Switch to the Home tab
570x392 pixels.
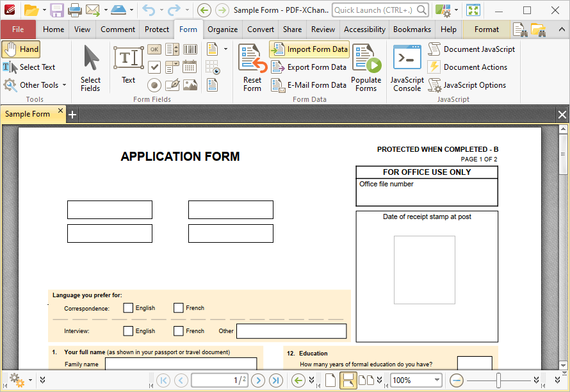pyautogui.click(x=53, y=29)
